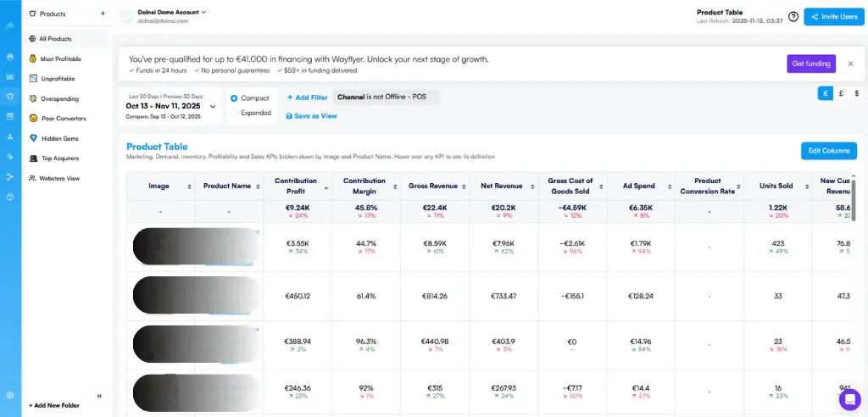Sort by Contribution Margin column arrows
The height and width of the screenshot is (417, 868).
point(395,186)
